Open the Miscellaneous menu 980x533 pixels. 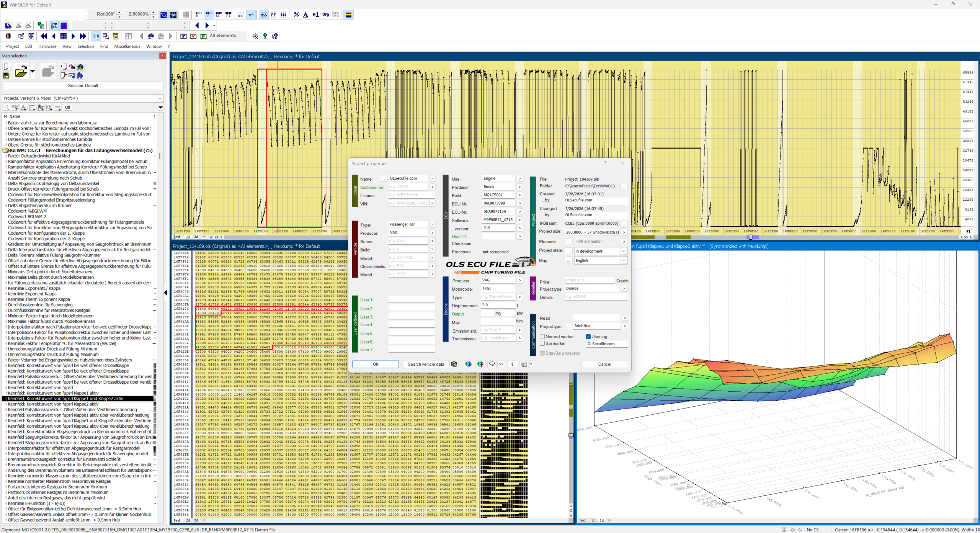point(127,46)
